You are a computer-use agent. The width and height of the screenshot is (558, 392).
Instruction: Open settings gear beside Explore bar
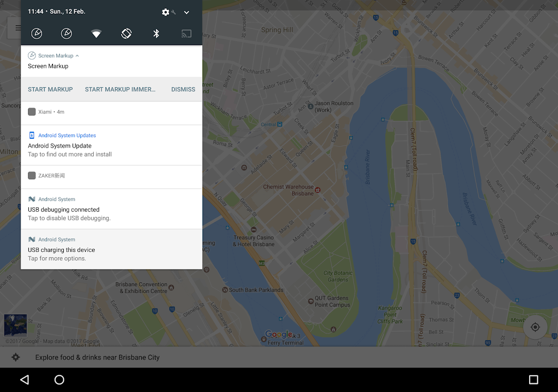(16, 357)
